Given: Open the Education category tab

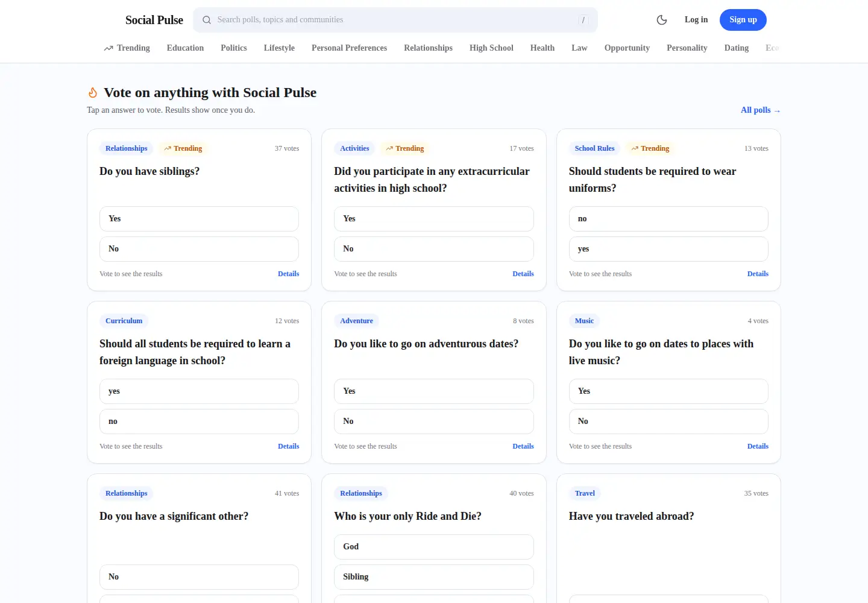Looking at the screenshot, I should click(x=185, y=48).
